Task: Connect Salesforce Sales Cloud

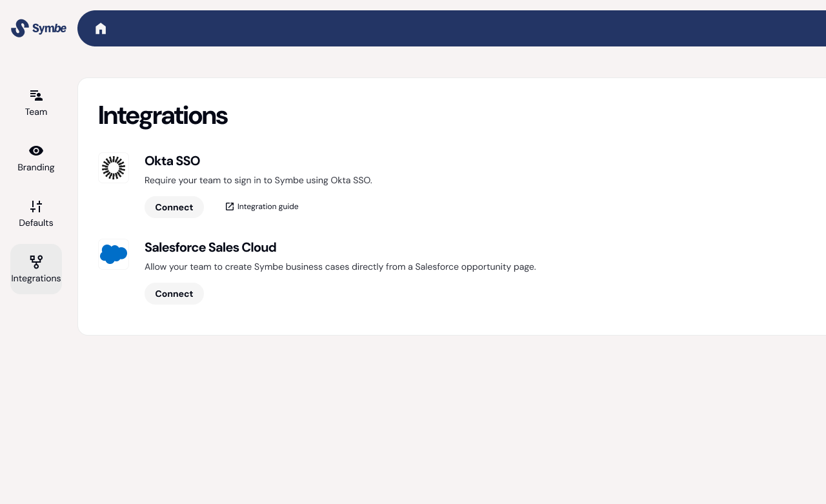Action: 174,294
